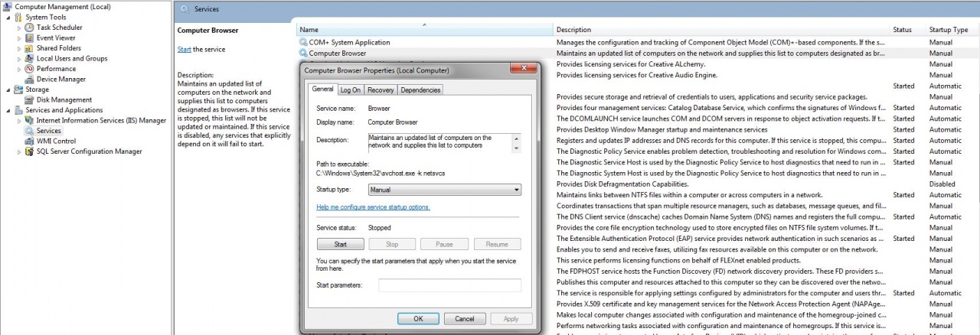Collapse the Services and Applications node
Image resolution: width=980 pixels, height=335 pixels.
pos(8,110)
